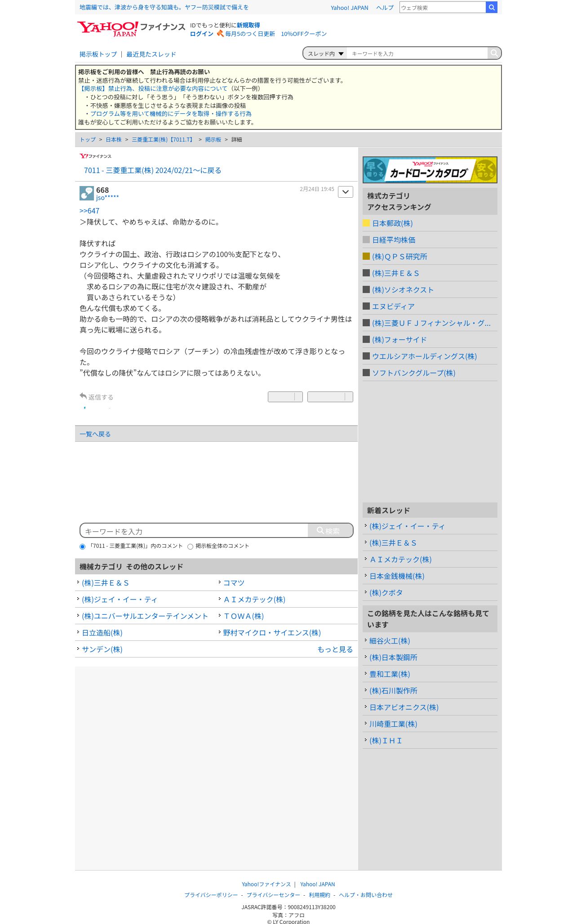
Task: Open the 7011 - 三菱重工業(株) 2024/02/21〜に戻る link
Action: 152,170
